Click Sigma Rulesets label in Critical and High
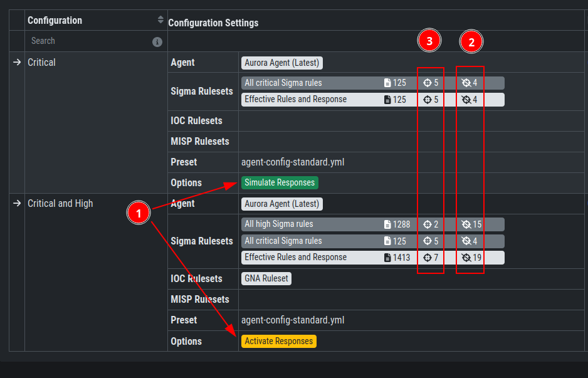Screen dimensions: 588x378 [x=202, y=241]
